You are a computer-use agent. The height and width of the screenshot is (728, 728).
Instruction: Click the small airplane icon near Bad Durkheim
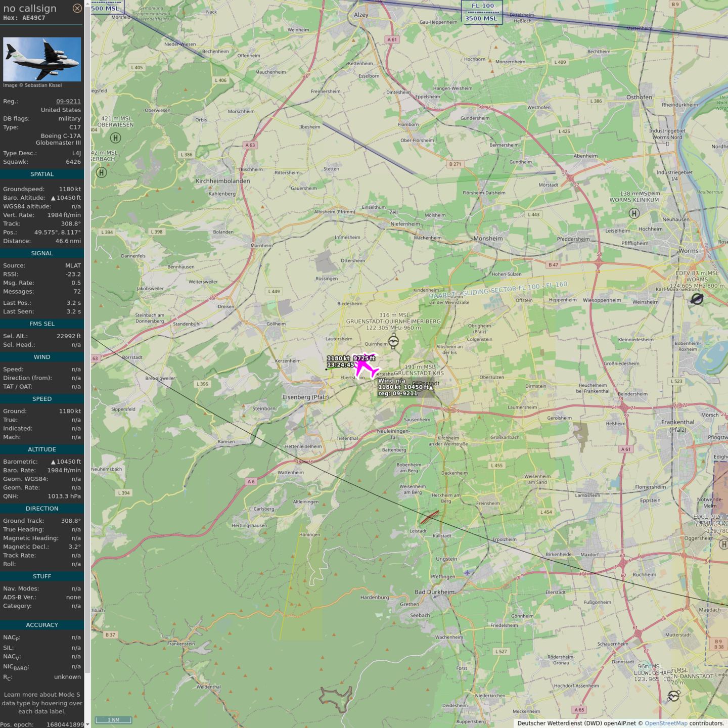467,573
